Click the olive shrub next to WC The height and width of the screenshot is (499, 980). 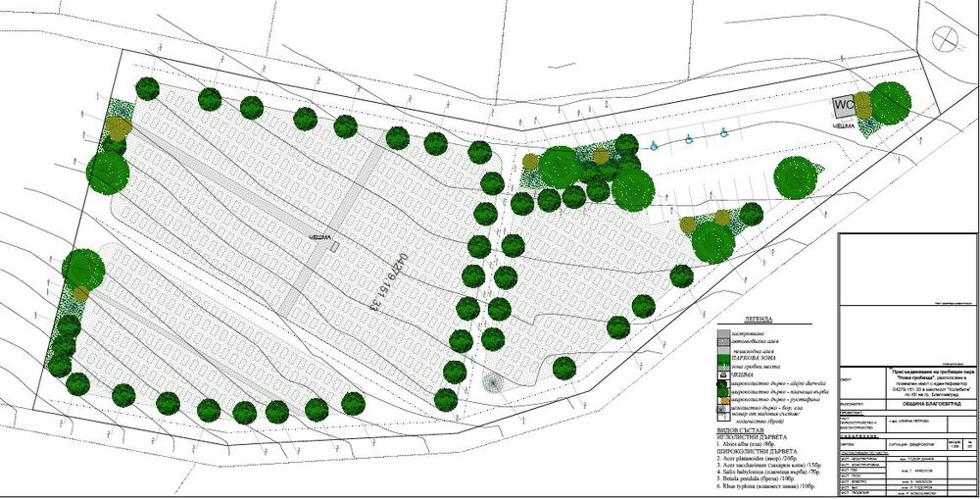863,104
